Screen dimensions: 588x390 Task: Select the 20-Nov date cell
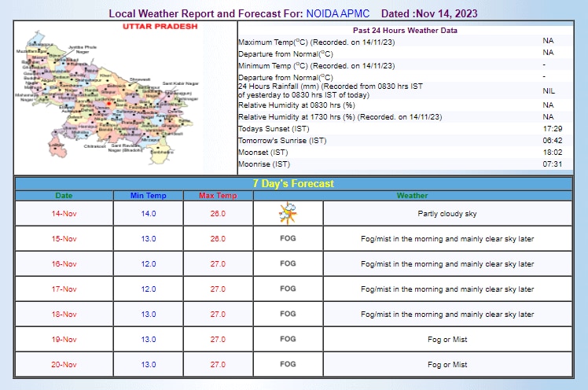[64, 364]
